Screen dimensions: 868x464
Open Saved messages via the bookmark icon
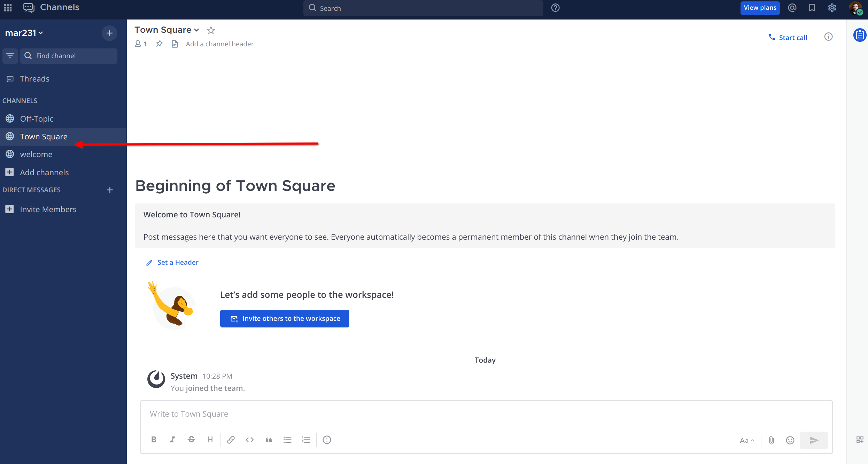pyautogui.click(x=812, y=8)
